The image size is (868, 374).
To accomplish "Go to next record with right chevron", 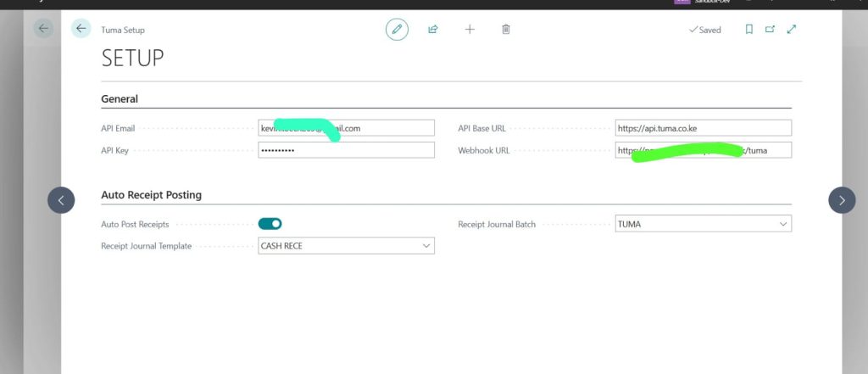I will pos(842,201).
